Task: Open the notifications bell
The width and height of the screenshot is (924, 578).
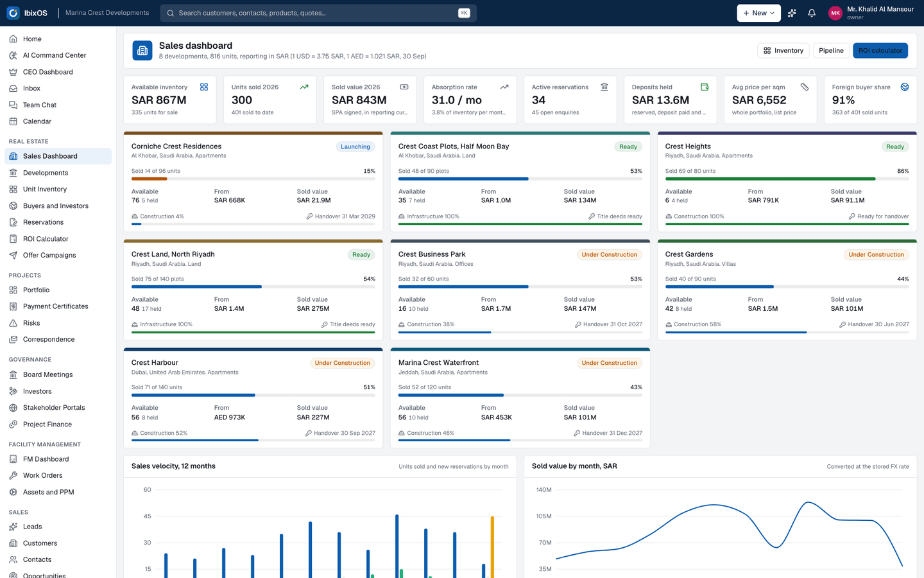Action: (x=812, y=13)
